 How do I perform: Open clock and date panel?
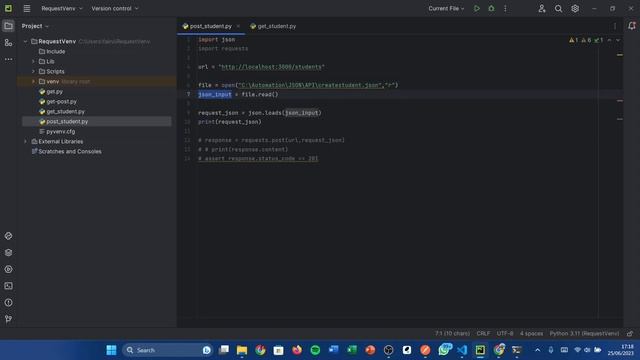[622, 350]
